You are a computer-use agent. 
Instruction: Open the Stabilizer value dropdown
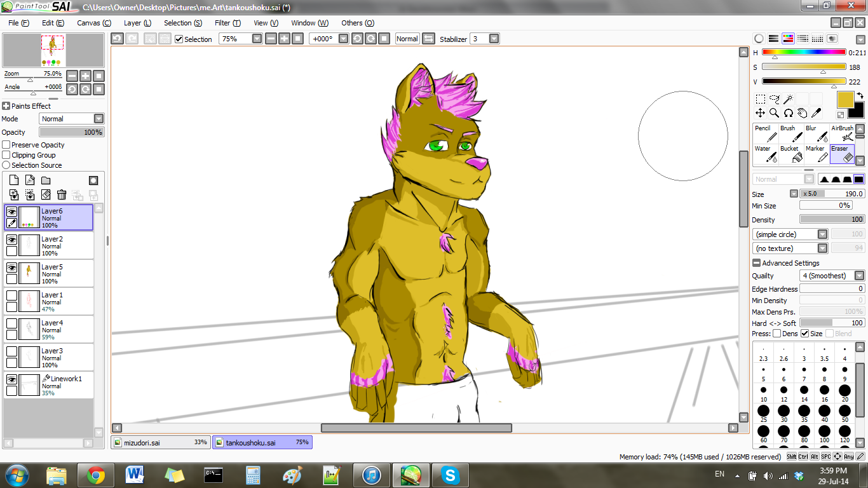click(x=494, y=39)
